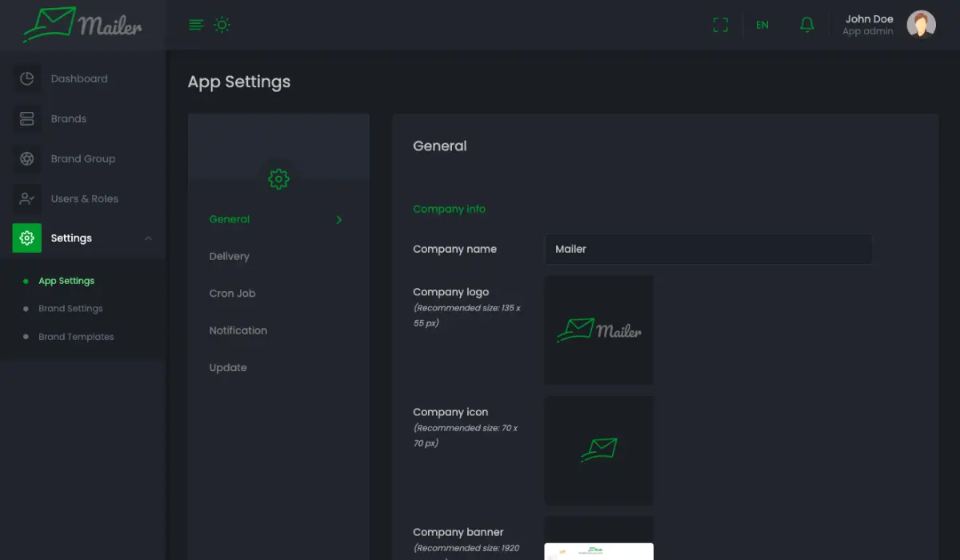Click the gear icon atop settings panel
Viewport: 960px width, 560px height.
pyautogui.click(x=278, y=179)
